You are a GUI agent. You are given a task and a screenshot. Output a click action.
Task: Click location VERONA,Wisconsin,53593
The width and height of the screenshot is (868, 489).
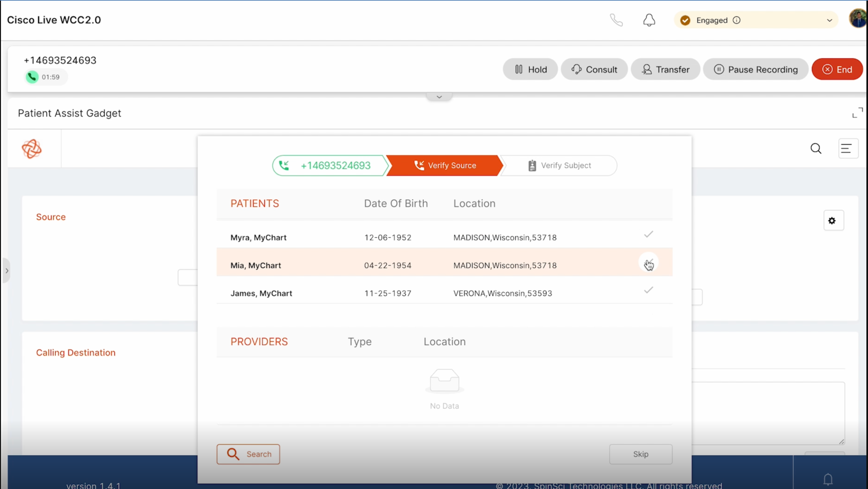pos(503,293)
